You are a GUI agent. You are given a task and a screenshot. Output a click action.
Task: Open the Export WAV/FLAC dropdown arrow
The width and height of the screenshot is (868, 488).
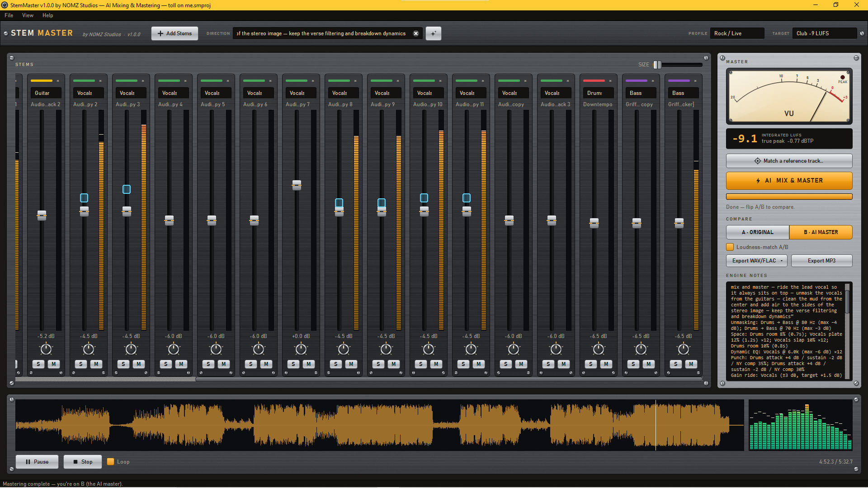(x=782, y=261)
